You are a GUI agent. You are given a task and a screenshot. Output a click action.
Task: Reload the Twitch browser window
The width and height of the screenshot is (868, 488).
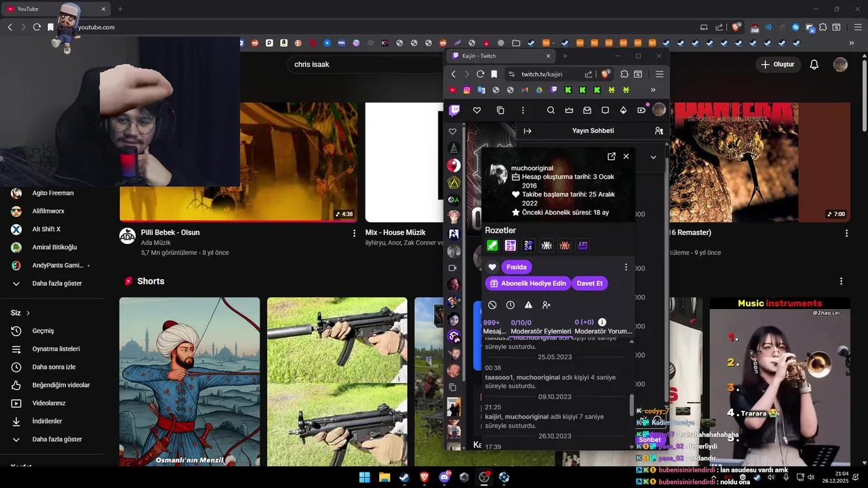tap(480, 74)
